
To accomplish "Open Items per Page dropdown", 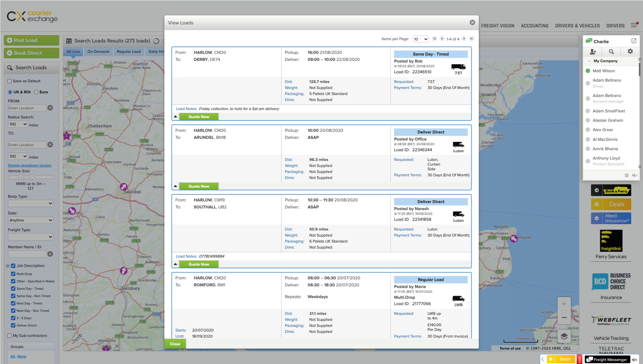I will [420, 39].
